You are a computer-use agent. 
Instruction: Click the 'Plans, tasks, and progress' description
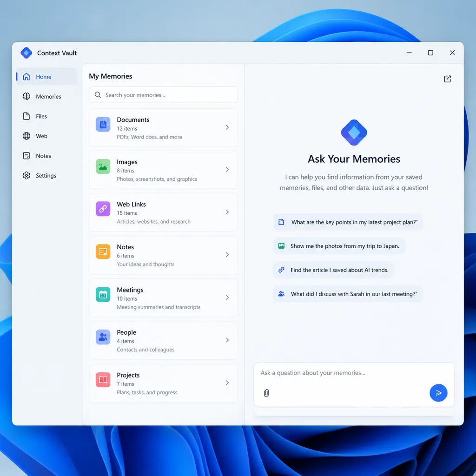147,392
